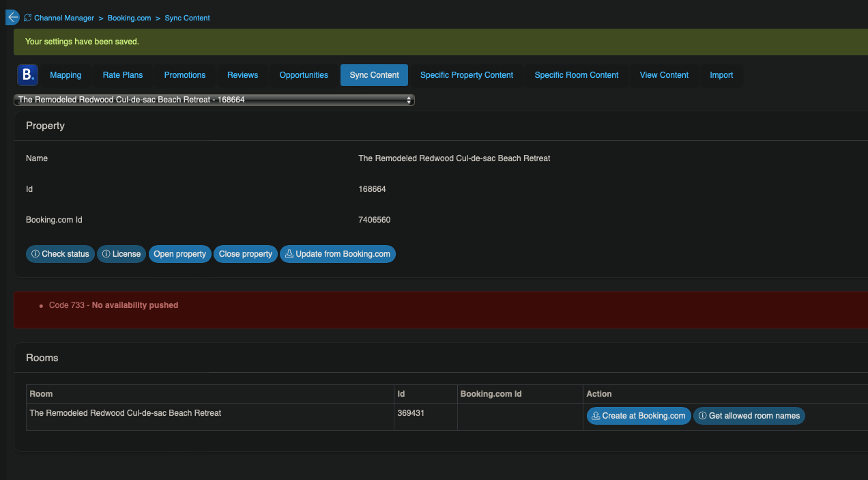Click the Open property button
The image size is (868, 480).
click(180, 254)
